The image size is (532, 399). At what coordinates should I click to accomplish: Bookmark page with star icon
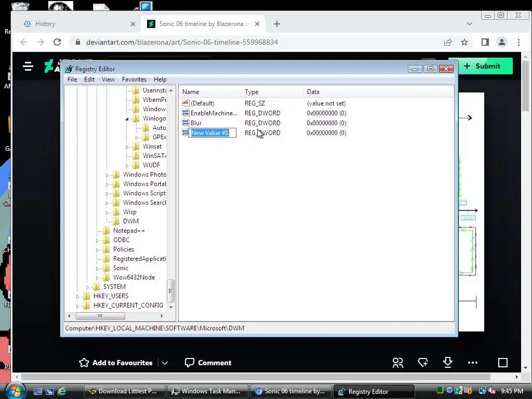[464, 42]
